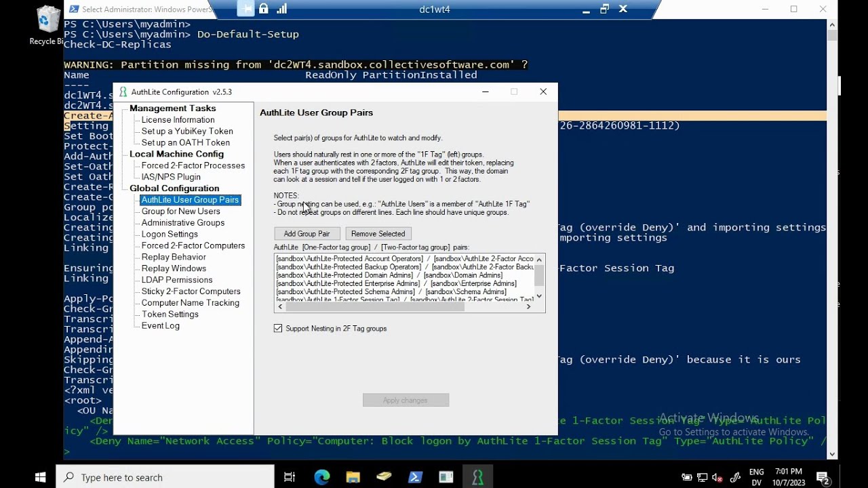Click the Remove Selected button

[378, 234]
